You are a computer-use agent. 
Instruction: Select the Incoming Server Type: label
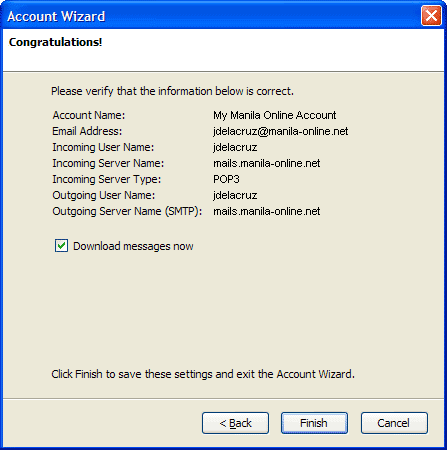click(x=107, y=179)
